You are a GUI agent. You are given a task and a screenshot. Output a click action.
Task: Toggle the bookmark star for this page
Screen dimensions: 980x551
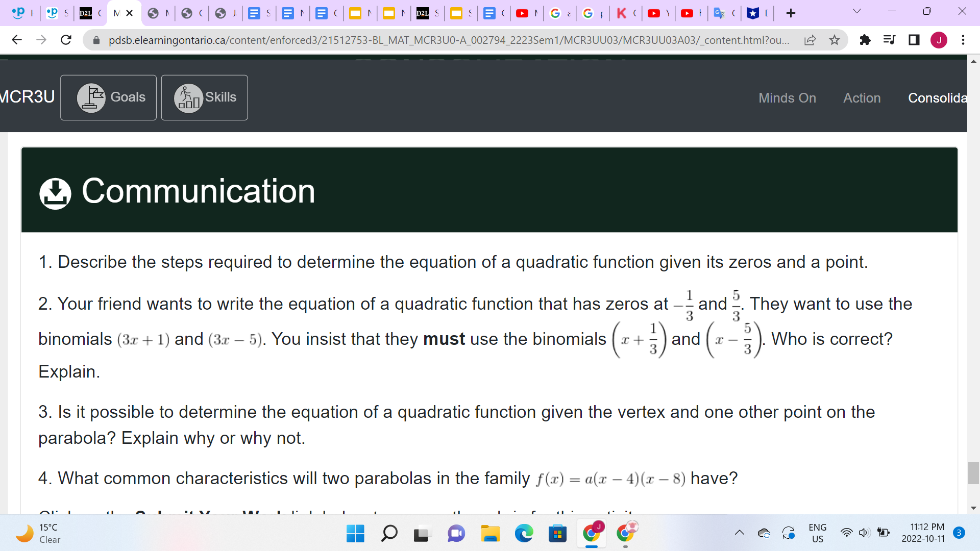pyautogui.click(x=835, y=40)
